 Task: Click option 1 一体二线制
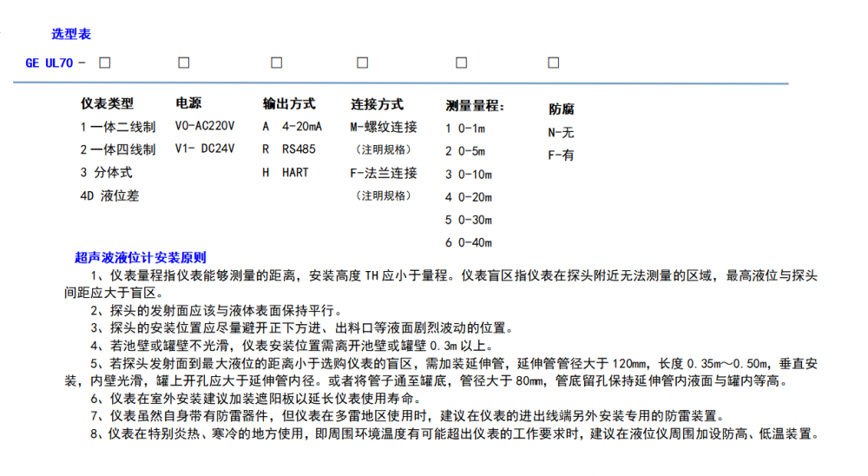[x=117, y=127]
